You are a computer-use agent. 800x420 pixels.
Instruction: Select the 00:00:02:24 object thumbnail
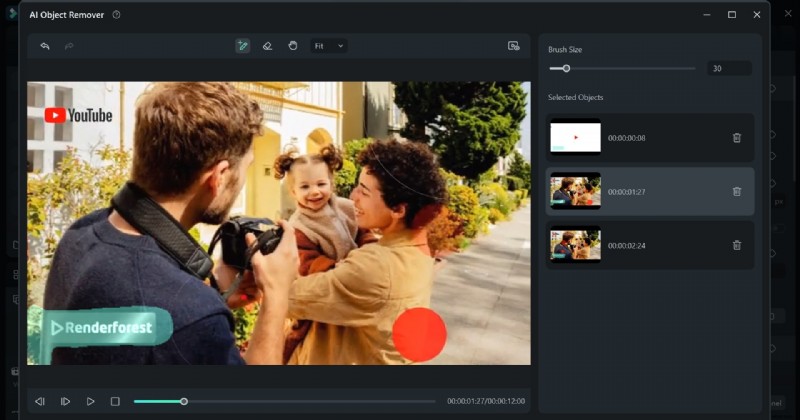575,245
